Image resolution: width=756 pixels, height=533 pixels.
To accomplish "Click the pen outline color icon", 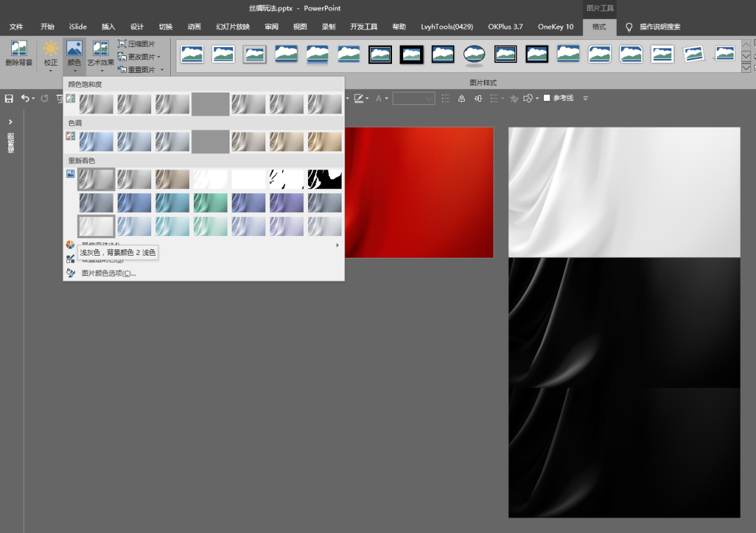I will coord(358,98).
